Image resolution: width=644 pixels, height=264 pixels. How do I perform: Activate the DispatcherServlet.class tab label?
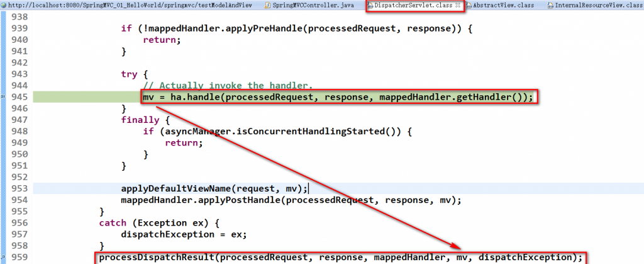(413, 6)
